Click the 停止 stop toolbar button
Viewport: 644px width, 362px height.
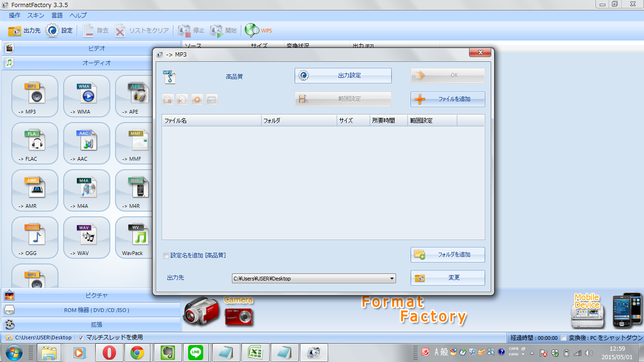point(191,31)
